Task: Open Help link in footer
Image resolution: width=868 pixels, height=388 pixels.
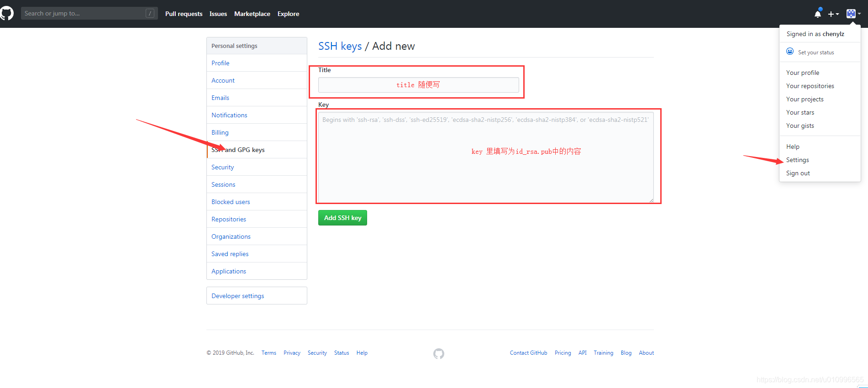Action: 362,353
